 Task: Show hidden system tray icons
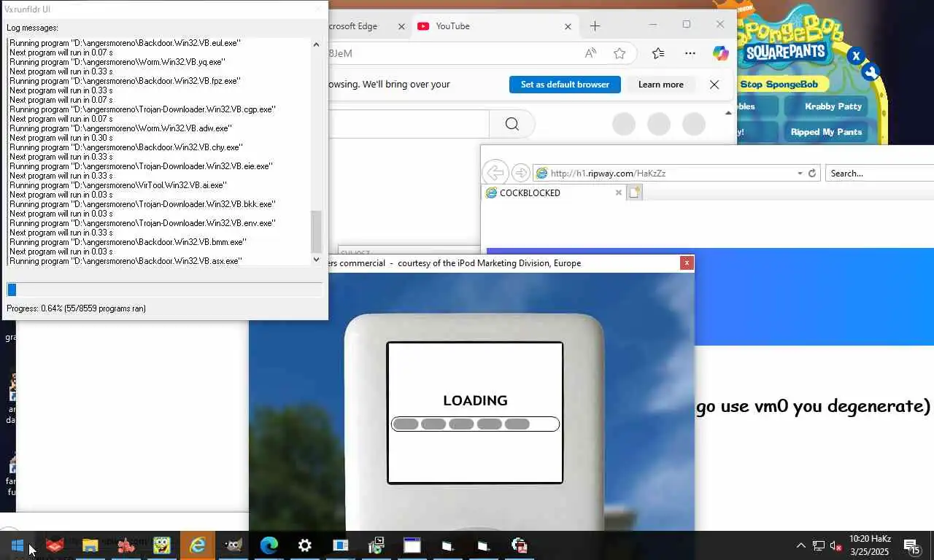800,545
